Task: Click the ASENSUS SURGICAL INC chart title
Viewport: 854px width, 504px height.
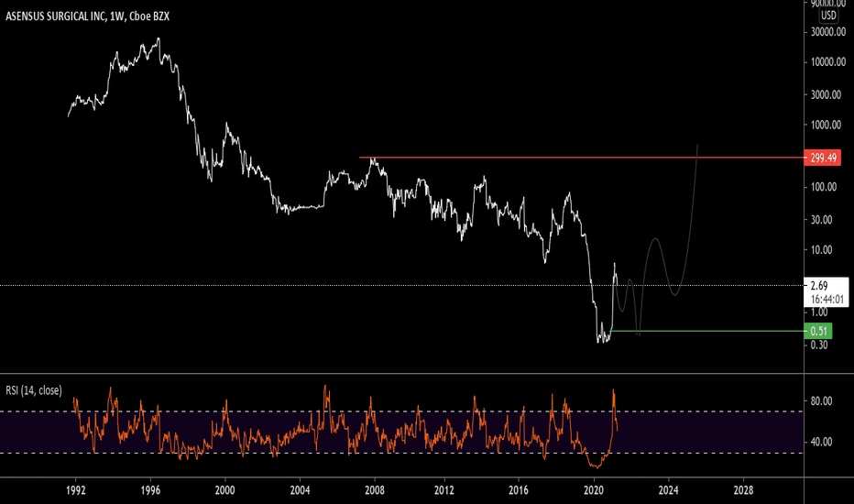Action: click(x=87, y=16)
